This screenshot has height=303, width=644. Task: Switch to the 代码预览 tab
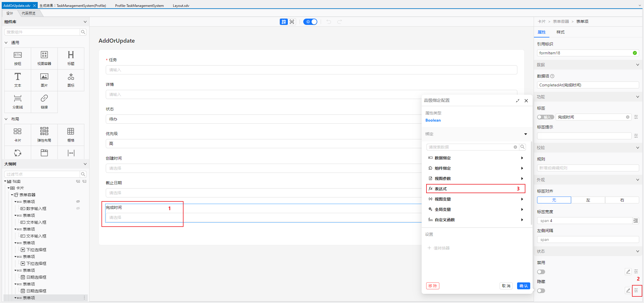29,13
